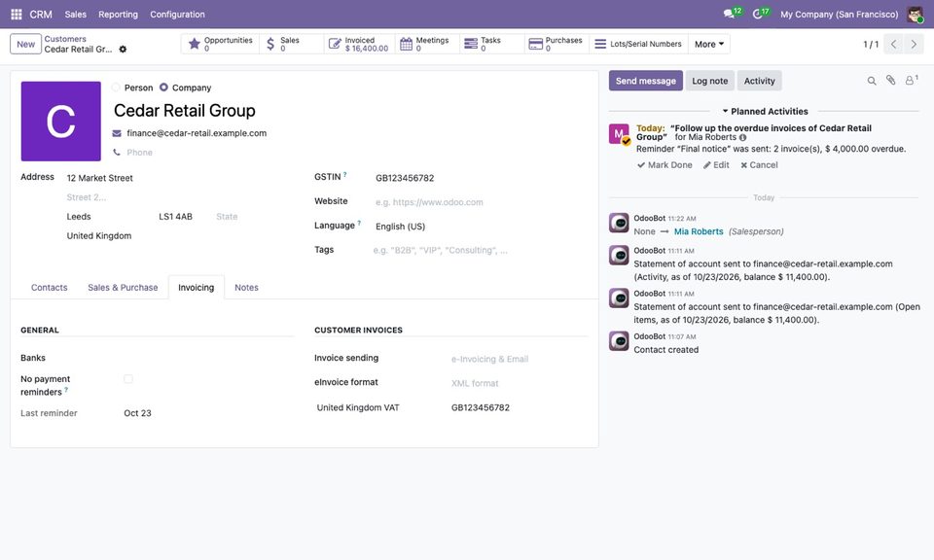The width and height of the screenshot is (934, 560).
Task: Open the Configuration menu
Action: 177,15
